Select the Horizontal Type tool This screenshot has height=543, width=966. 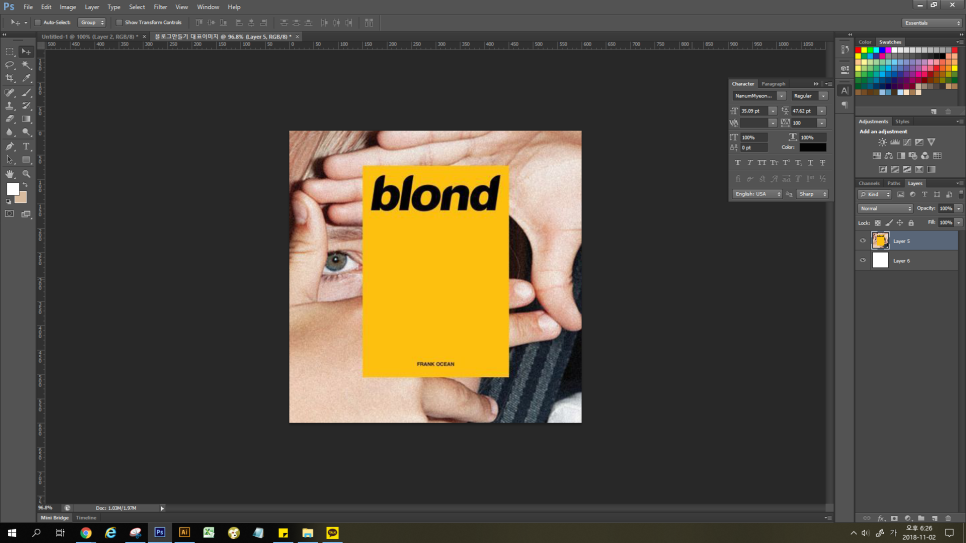click(26, 147)
